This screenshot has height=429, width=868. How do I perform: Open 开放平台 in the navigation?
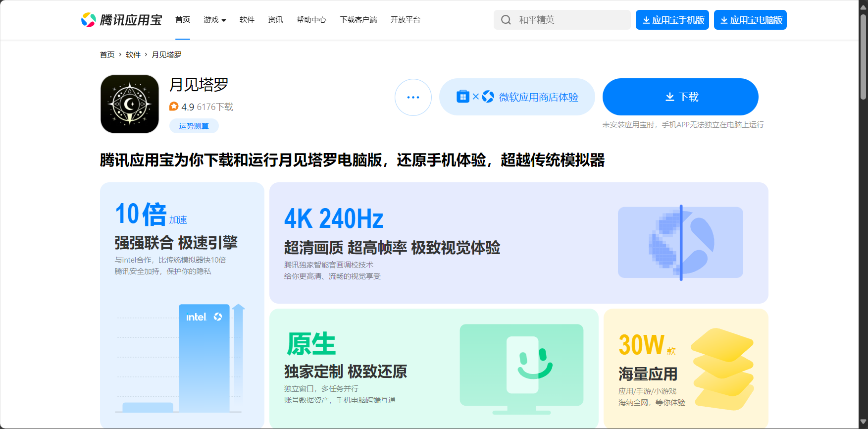click(406, 20)
